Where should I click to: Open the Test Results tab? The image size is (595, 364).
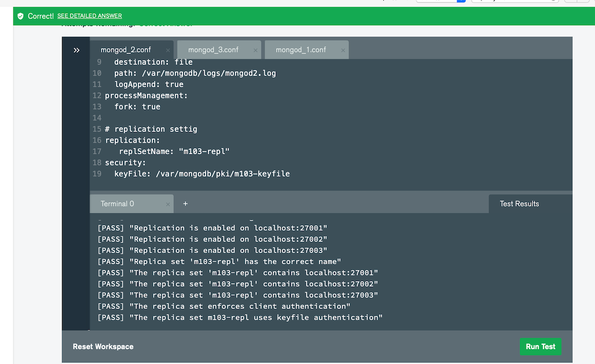(519, 204)
